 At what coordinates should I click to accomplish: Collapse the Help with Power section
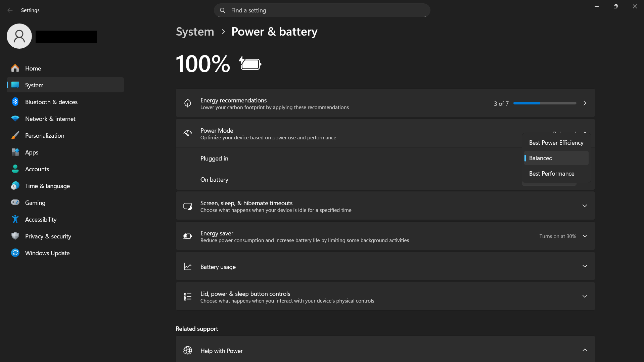[x=585, y=350]
